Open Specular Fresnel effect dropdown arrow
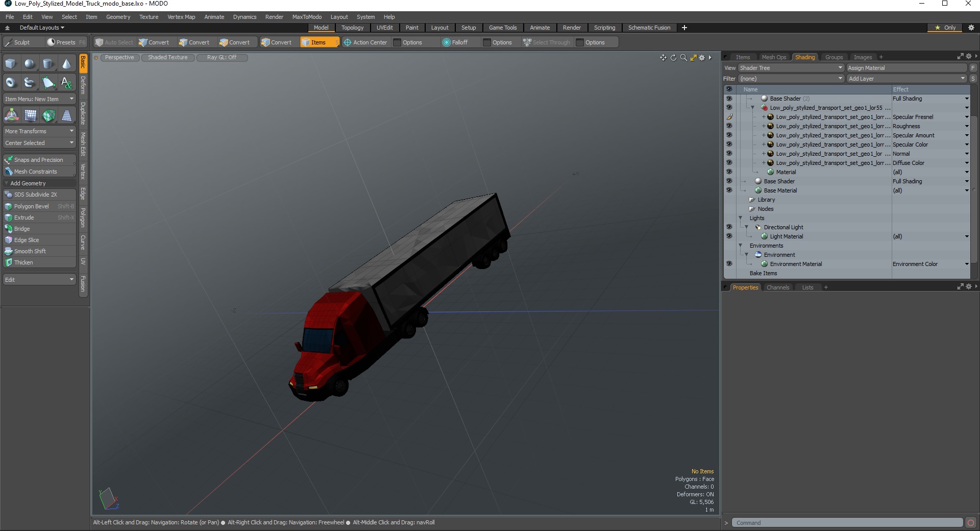Image resolution: width=980 pixels, height=531 pixels. (966, 117)
